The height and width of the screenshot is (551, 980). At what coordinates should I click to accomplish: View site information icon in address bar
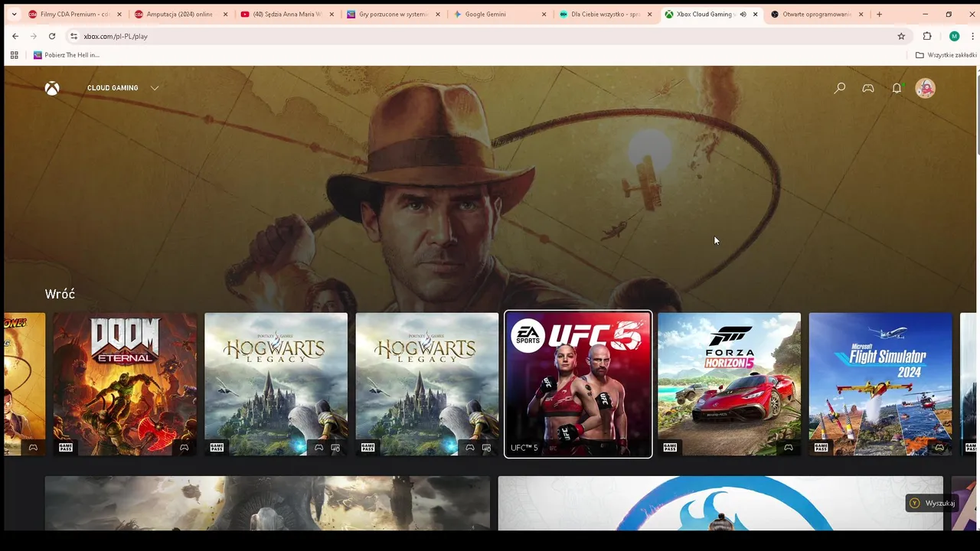pos(73,36)
